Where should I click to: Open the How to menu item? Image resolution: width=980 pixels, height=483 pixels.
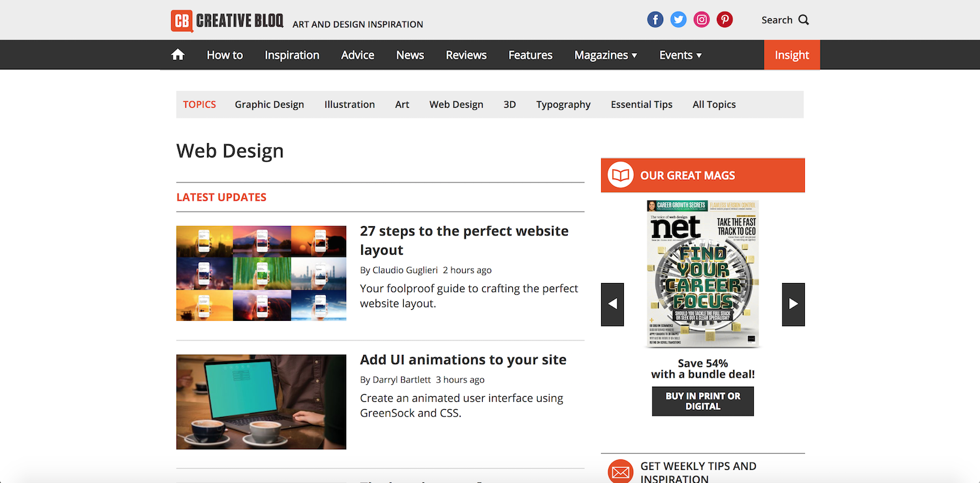[x=225, y=55]
